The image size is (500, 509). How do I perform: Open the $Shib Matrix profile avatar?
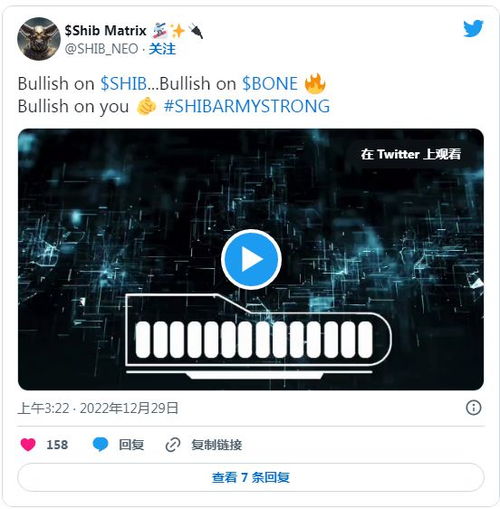pyautogui.click(x=39, y=39)
